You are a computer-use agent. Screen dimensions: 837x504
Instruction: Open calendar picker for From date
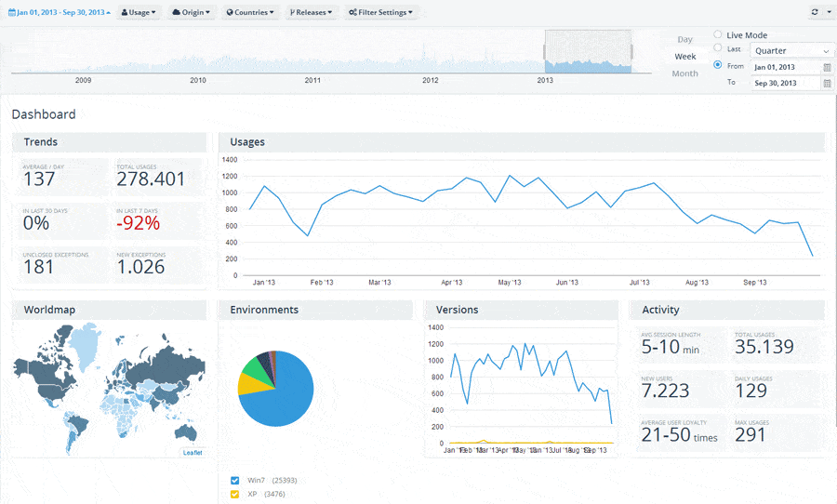828,67
